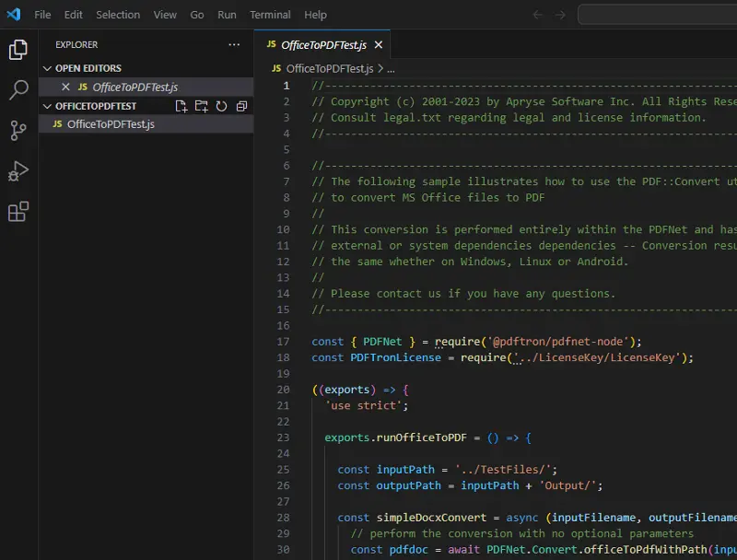The width and height of the screenshot is (737, 560).
Task: Click the Go Back navigation arrow
Action: point(538,15)
